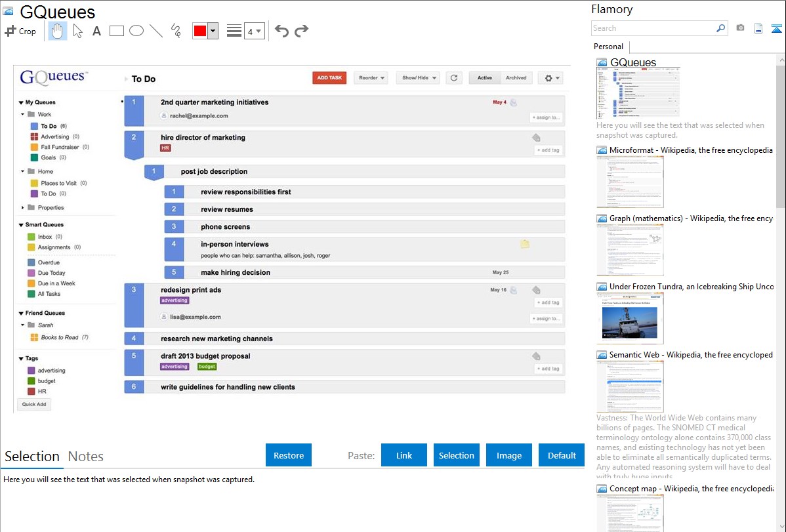Open the color picker dropdown arrow

pyautogui.click(x=213, y=31)
